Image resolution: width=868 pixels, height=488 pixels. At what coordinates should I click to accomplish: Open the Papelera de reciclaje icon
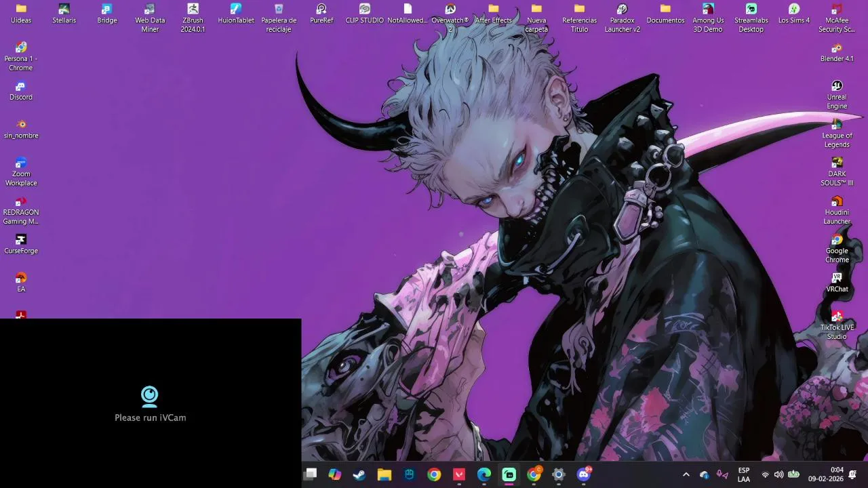pyautogui.click(x=279, y=18)
